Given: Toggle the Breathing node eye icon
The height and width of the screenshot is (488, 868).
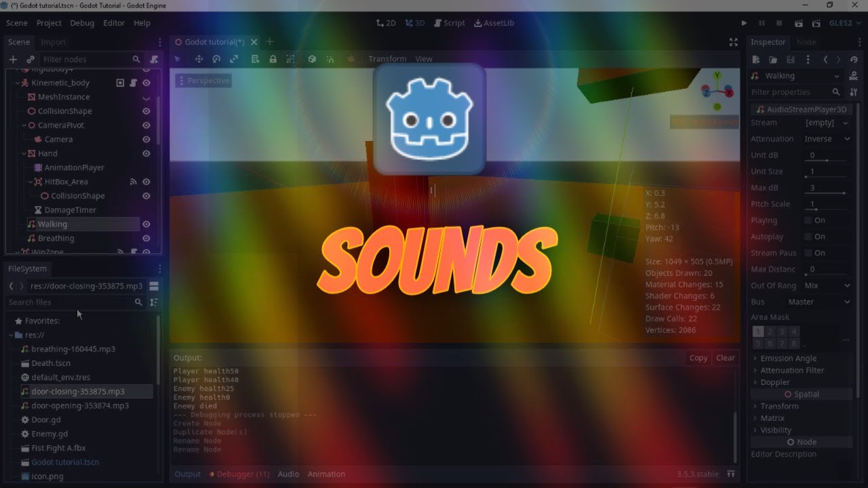Looking at the screenshot, I should click(146, 239).
